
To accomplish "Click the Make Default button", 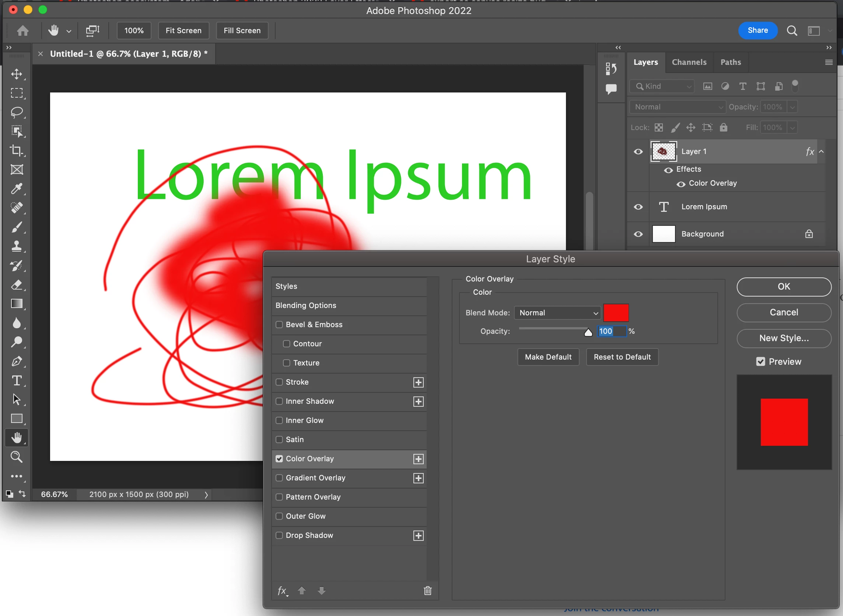I will [x=548, y=357].
